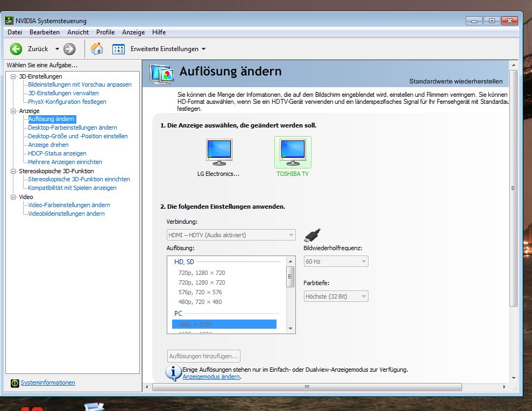Open the Ansicht menu
This screenshot has width=532, height=411.
pos(77,32)
